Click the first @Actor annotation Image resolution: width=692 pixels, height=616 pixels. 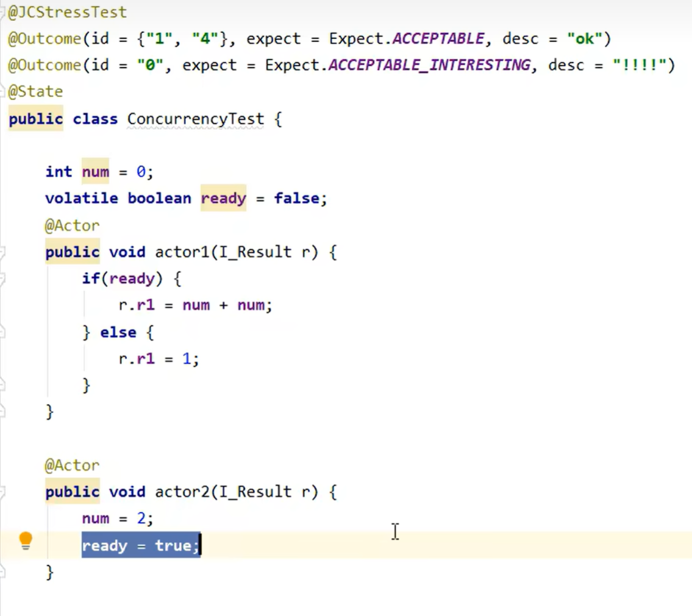click(72, 225)
